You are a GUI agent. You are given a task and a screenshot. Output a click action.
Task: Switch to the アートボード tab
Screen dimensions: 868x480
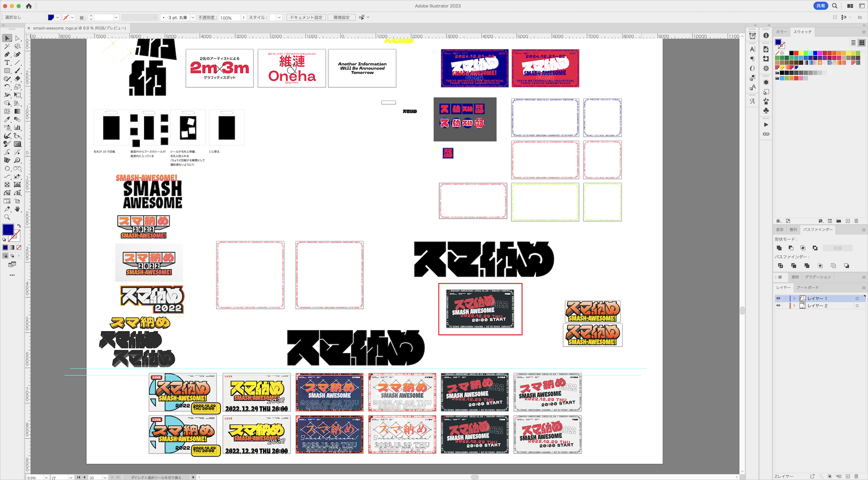tap(808, 288)
